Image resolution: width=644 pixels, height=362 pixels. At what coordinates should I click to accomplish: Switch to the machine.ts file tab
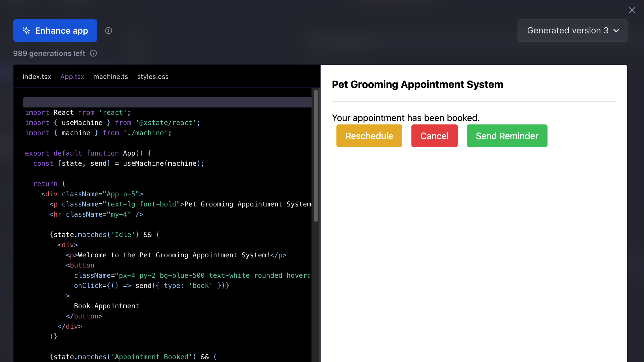tap(110, 76)
